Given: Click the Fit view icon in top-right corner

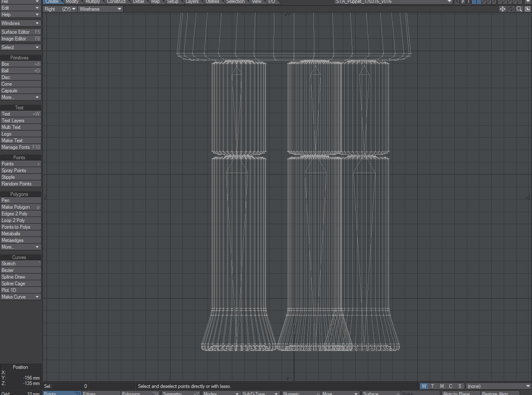Looking at the screenshot, I should coord(527,8).
